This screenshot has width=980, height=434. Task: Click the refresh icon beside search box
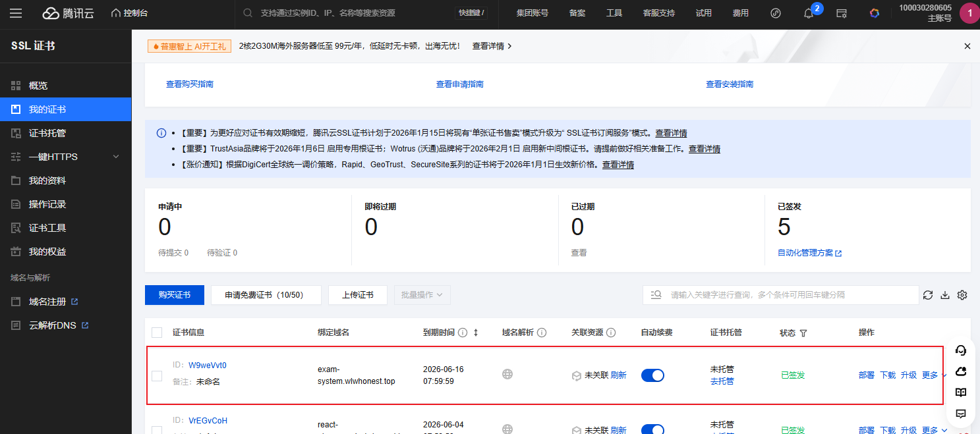928,295
